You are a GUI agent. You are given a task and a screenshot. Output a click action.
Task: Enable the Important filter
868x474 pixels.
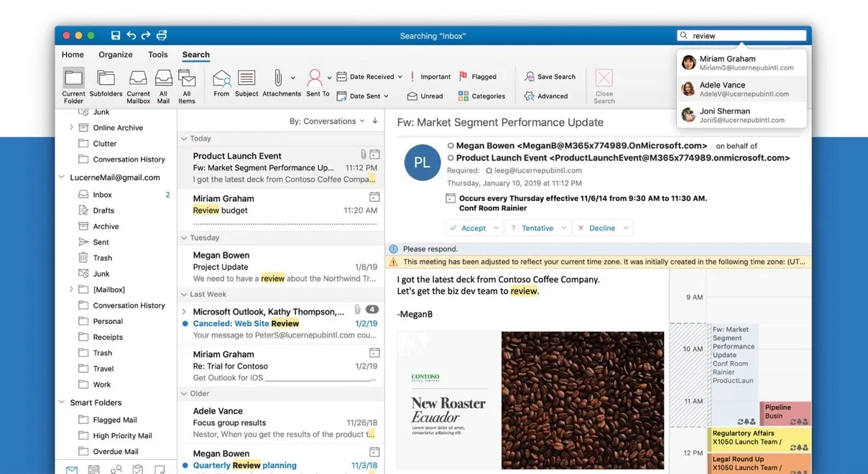point(430,76)
